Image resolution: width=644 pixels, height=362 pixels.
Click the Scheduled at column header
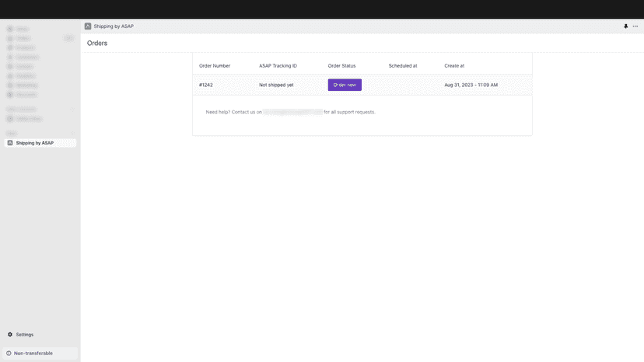pyautogui.click(x=403, y=66)
